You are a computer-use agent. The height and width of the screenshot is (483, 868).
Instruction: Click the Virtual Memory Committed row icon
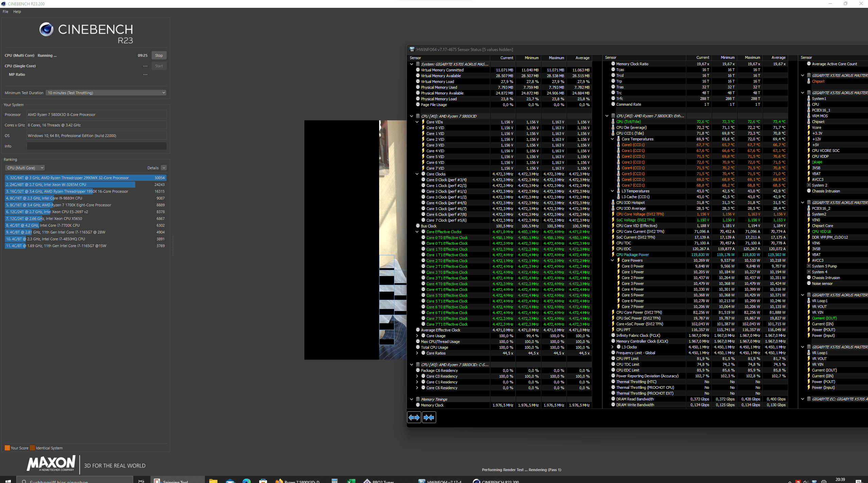click(418, 70)
